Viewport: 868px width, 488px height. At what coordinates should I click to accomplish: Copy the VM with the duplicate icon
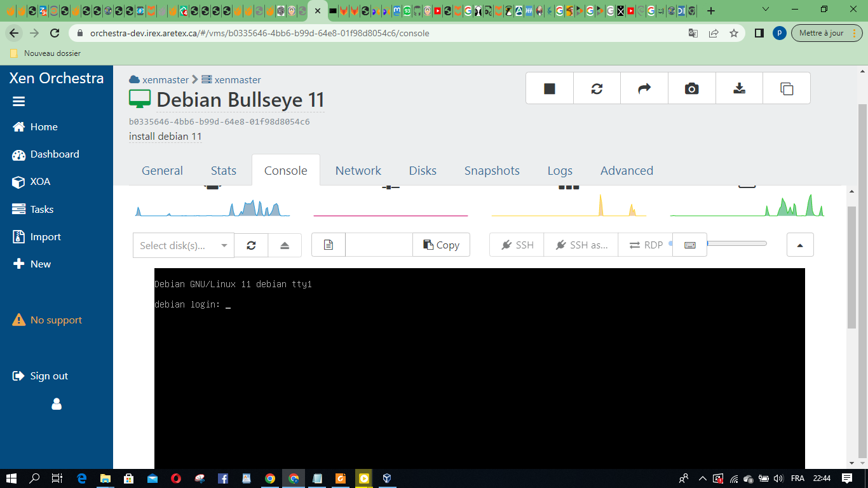click(787, 88)
